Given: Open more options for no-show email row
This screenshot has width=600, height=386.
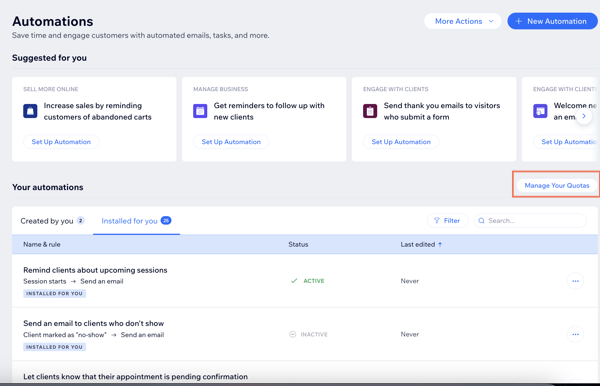Looking at the screenshot, I should 575,334.
